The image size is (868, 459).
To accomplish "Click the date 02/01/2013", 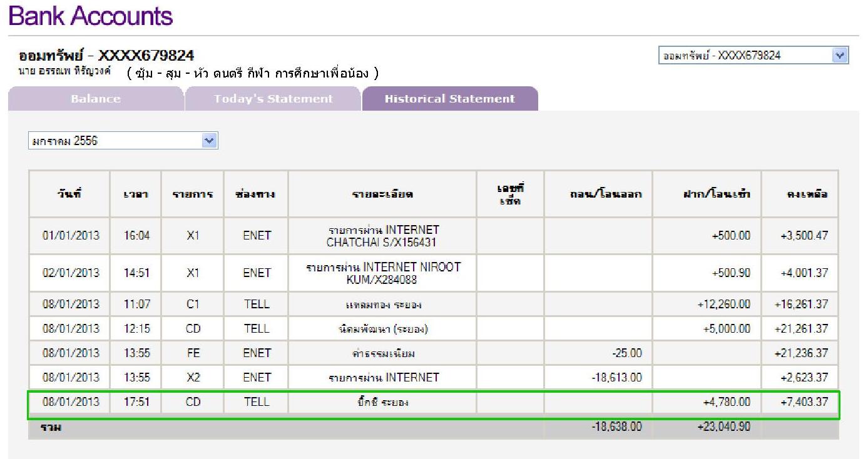I will pos(71,273).
